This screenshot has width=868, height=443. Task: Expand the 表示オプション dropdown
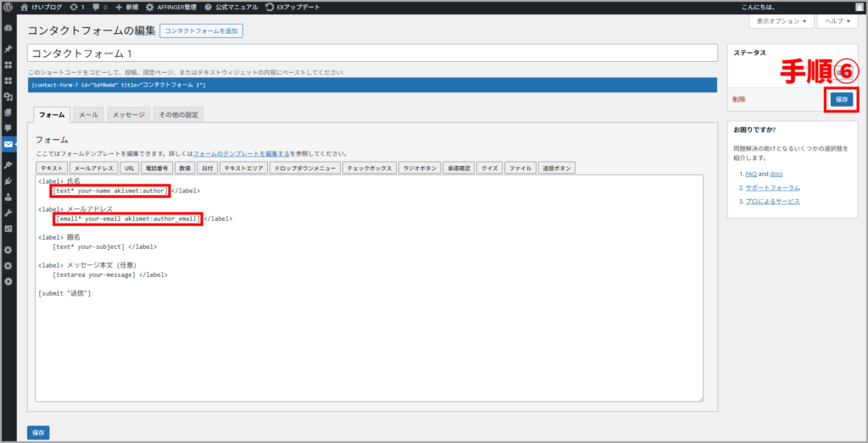point(780,21)
